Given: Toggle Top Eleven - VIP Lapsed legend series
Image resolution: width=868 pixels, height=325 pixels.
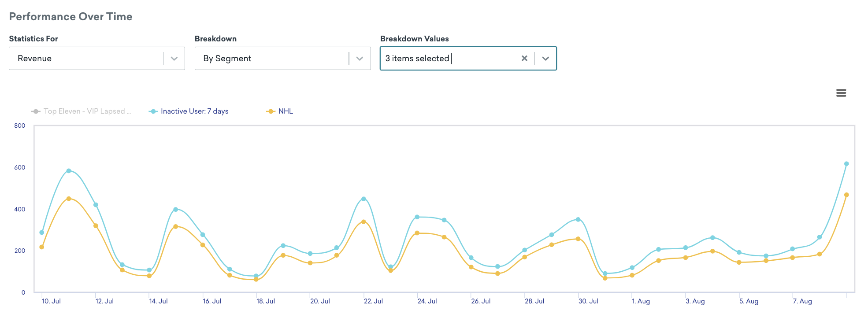Looking at the screenshot, I should 81,111.
